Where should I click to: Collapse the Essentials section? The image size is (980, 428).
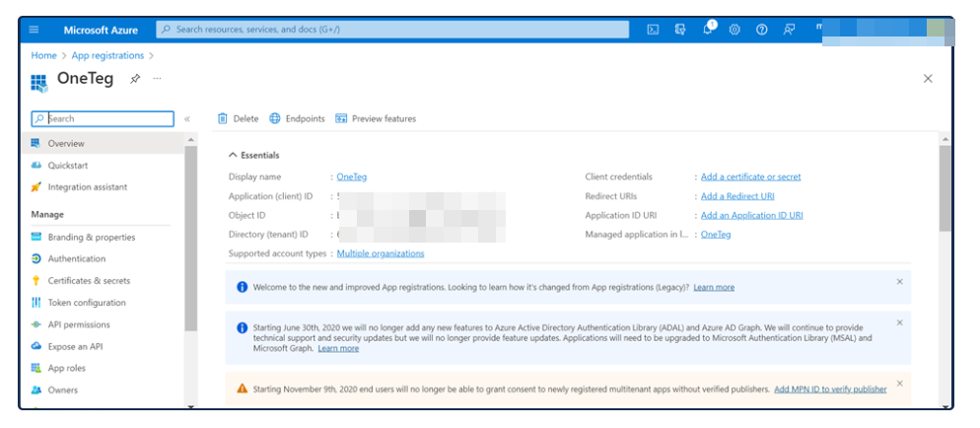[x=233, y=155]
